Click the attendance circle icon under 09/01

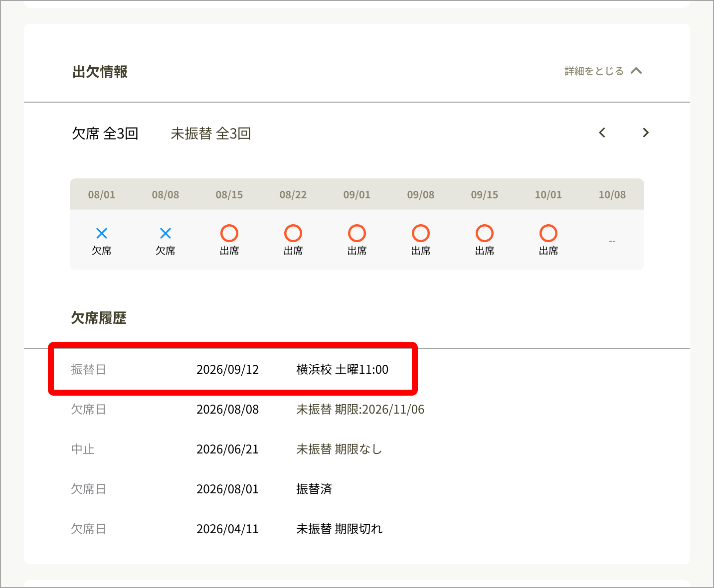[x=357, y=233]
